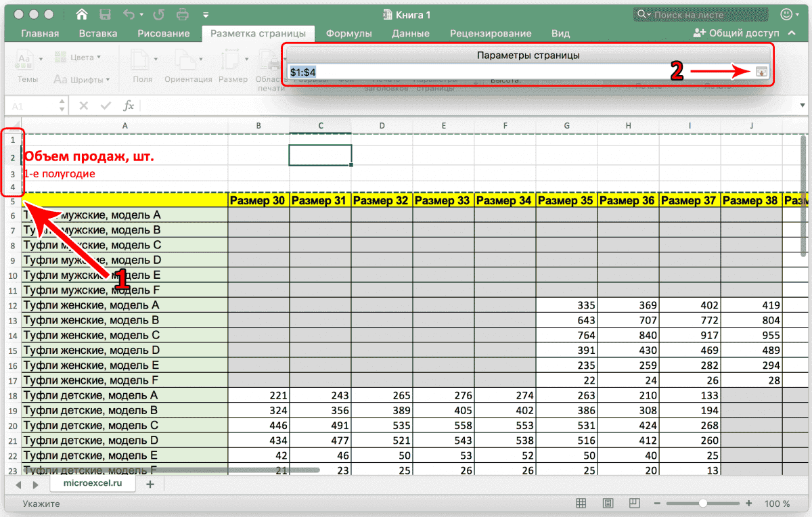
Task: Switch to Normal view in status bar
Action: 581,503
